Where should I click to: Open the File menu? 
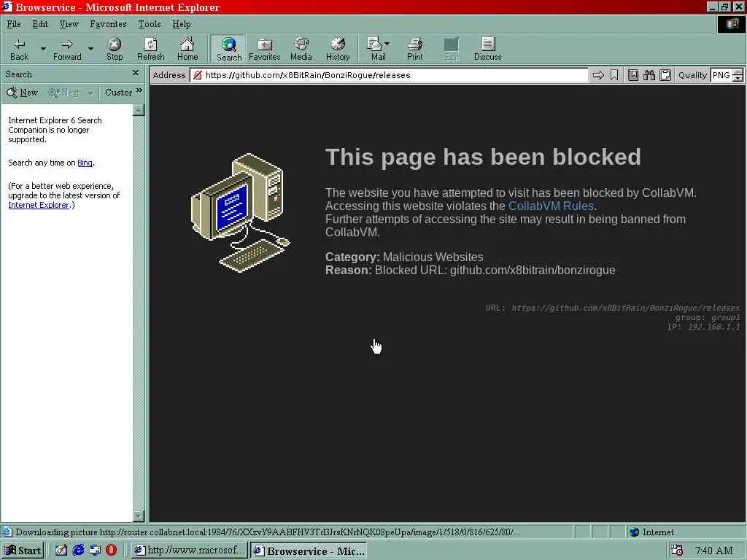coord(14,24)
